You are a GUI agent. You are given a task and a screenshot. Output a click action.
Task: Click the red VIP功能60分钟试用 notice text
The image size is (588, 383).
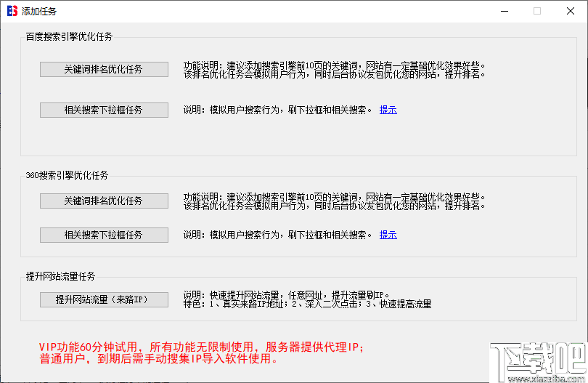(x=201, y=347)
